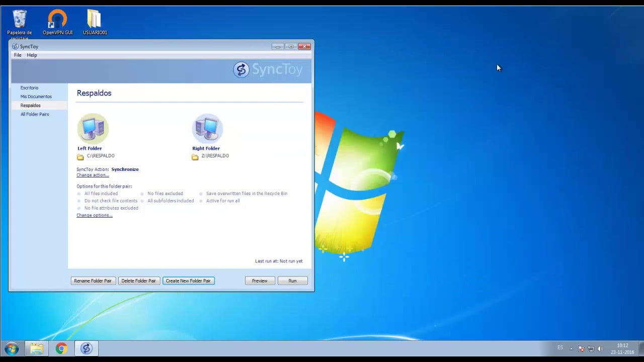The height and width of the screenshot is (362, 644).
Task: Open the Action Center flag tray icon
Action: point(582,348)
